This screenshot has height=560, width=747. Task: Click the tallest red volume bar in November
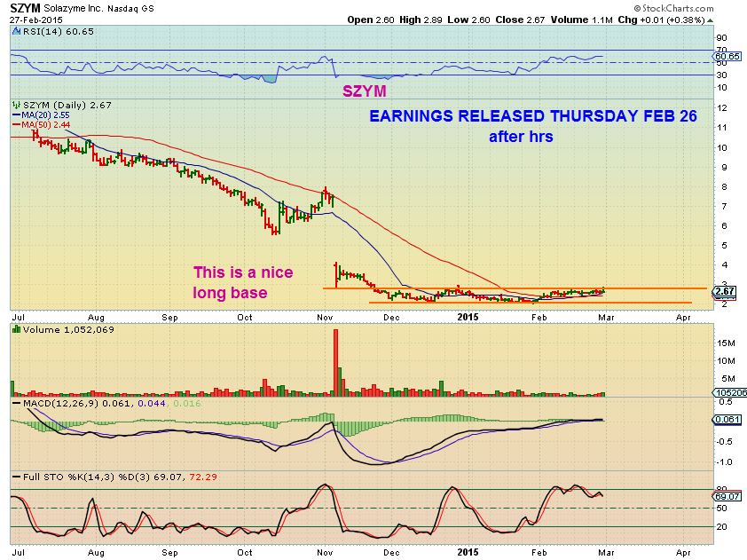tap(335, 363)
